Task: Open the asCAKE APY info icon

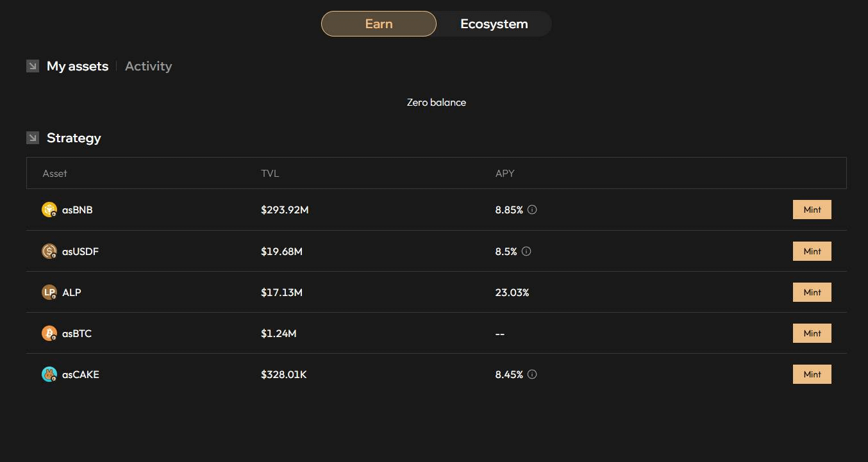Action: tap(532, 374)
